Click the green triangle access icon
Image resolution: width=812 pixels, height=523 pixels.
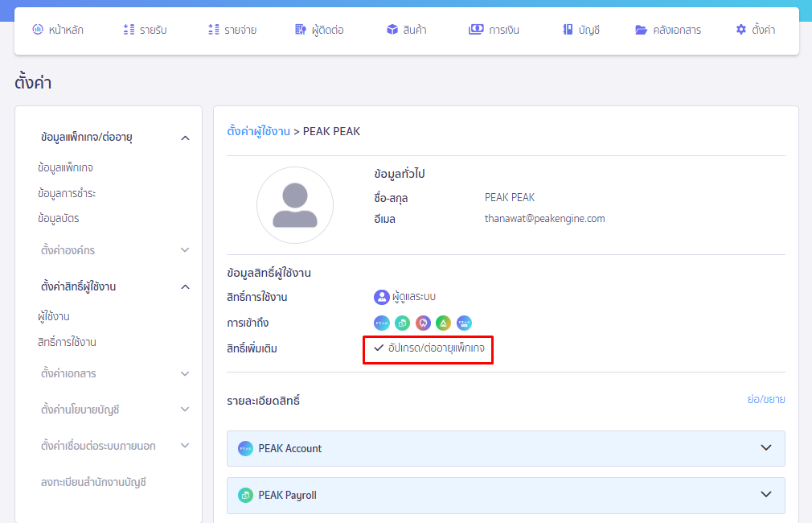443,323
